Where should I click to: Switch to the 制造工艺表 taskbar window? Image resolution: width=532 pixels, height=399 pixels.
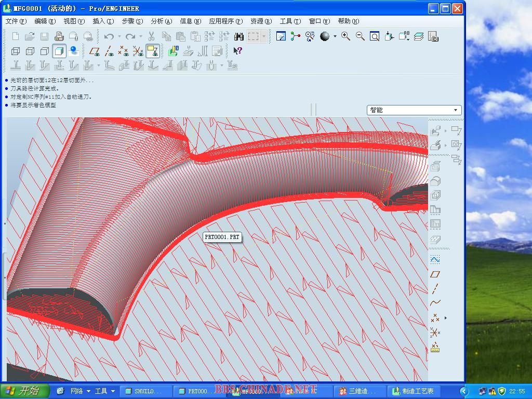tap(414, 391)
